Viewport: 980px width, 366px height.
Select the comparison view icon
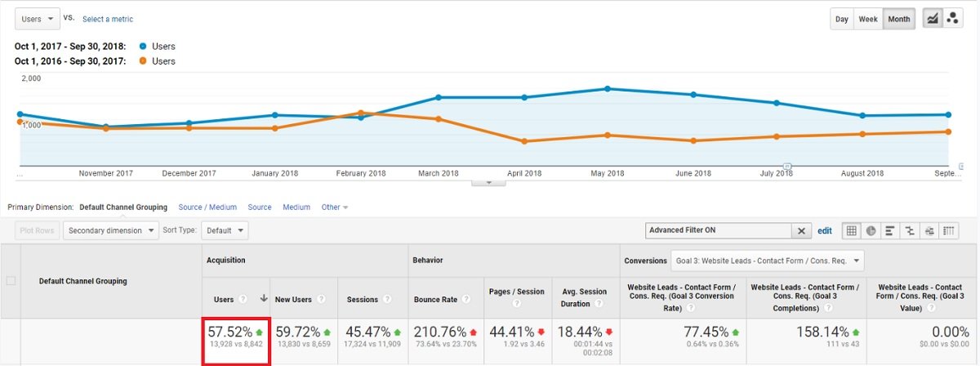[910, 231]
